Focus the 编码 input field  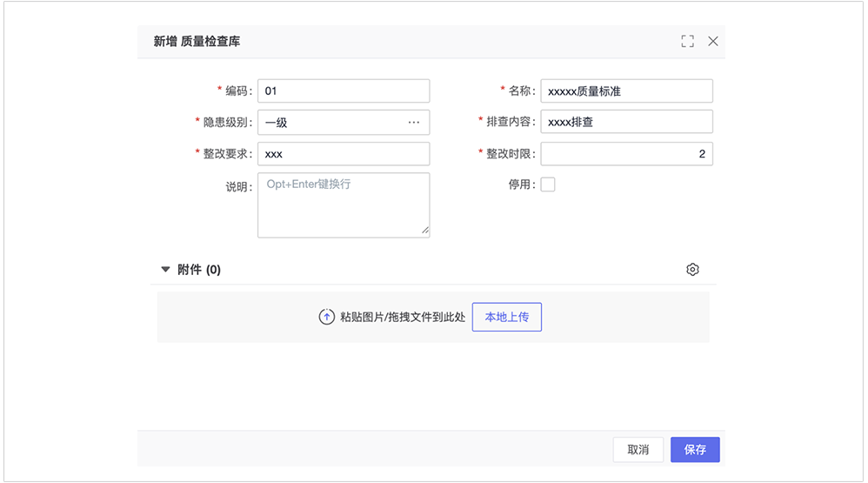(x=344, y=91)
